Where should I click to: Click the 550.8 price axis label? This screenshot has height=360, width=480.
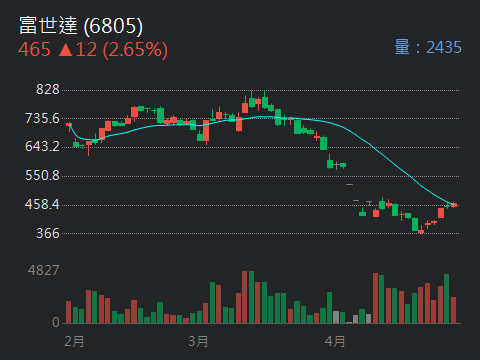click(x=42, y=176)
